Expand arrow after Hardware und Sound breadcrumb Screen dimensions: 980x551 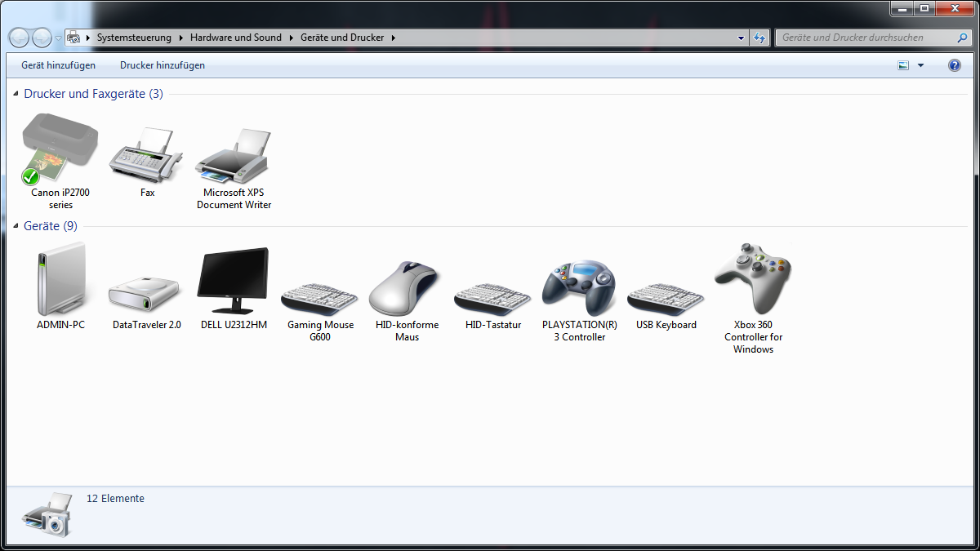[291, 38]
